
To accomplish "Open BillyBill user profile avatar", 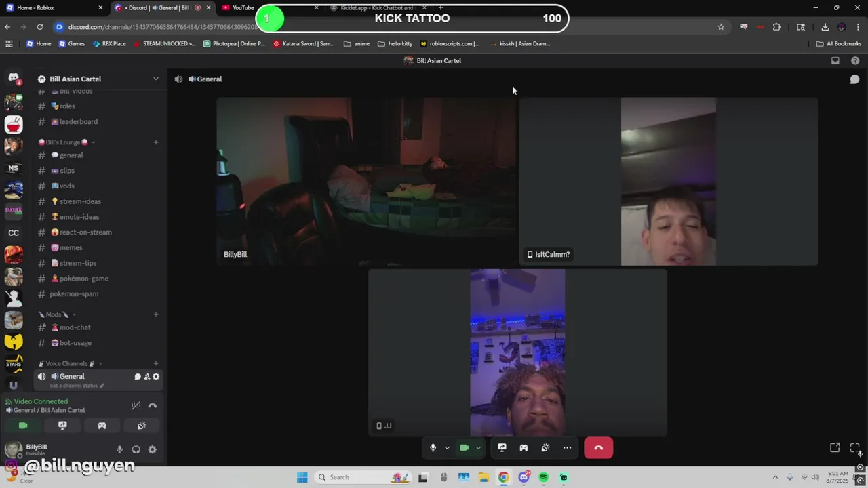I will (14, 449).
